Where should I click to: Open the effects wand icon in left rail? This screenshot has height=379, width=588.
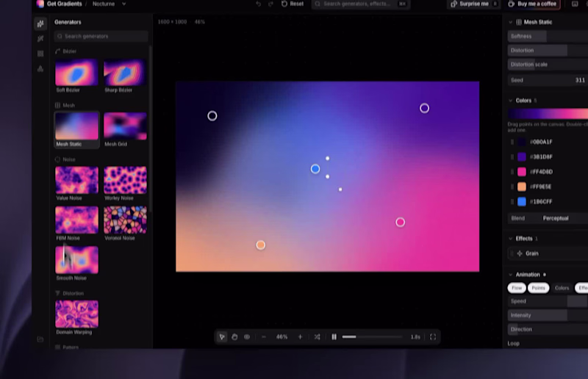click(40, 39)
